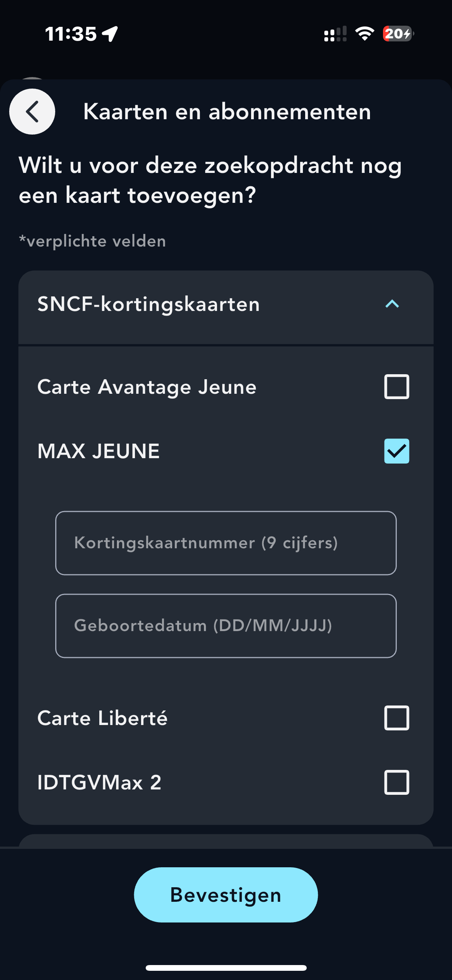Viewport: 452px width, 980px height.
Task: Focus the Kortingskaartnummer input field
Action: pyautogui.click(x=226, y=543)
